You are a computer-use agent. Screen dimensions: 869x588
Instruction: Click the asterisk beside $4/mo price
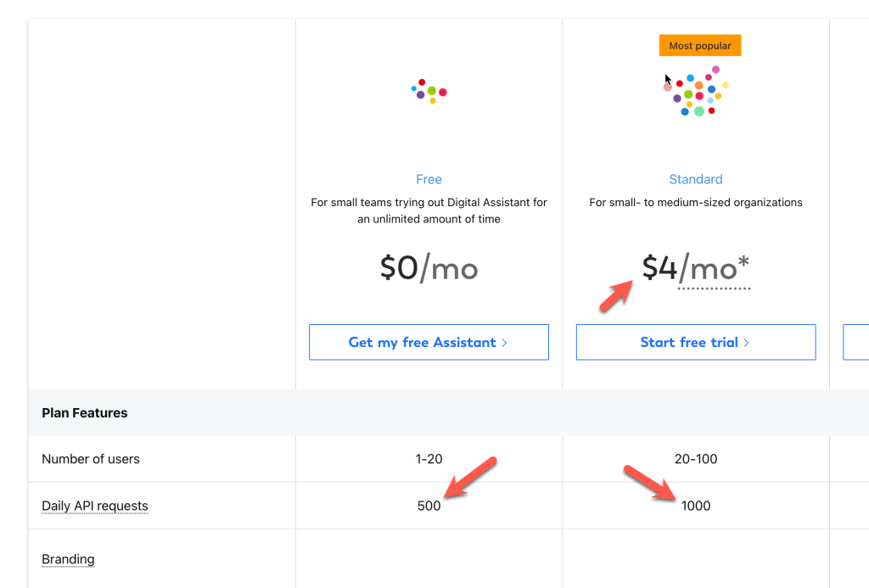pos(743,262)
